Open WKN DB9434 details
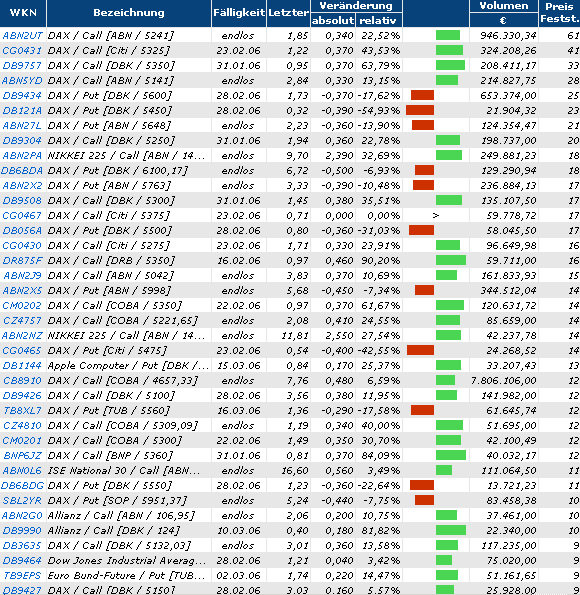 point(22,96)
